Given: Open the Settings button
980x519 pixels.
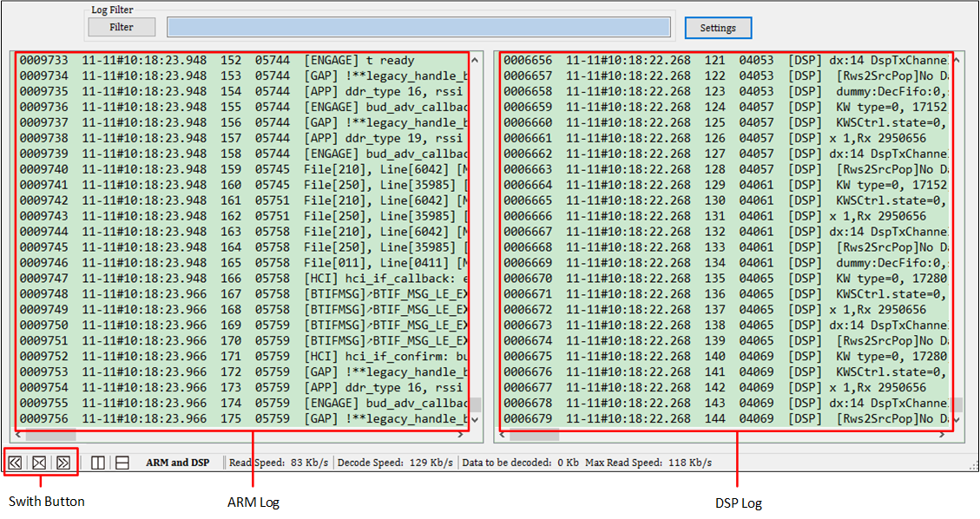Looking at the screenshot, I should click(x=718, y=28).
